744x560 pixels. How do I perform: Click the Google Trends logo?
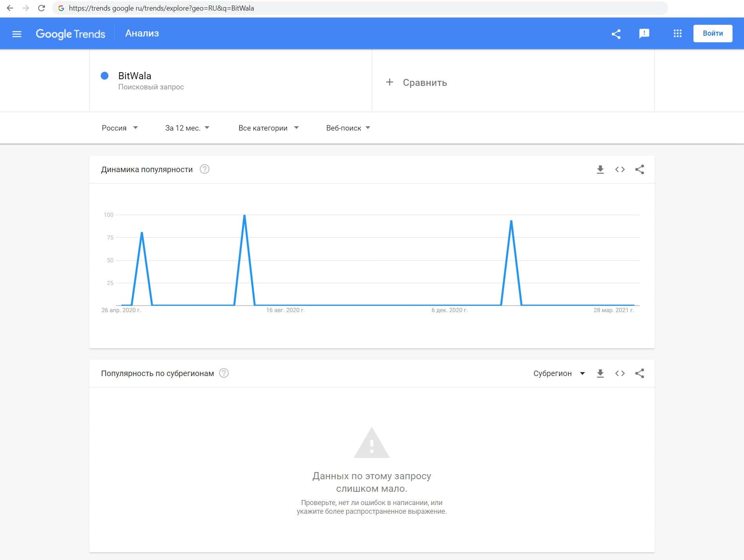click(71, 34)
